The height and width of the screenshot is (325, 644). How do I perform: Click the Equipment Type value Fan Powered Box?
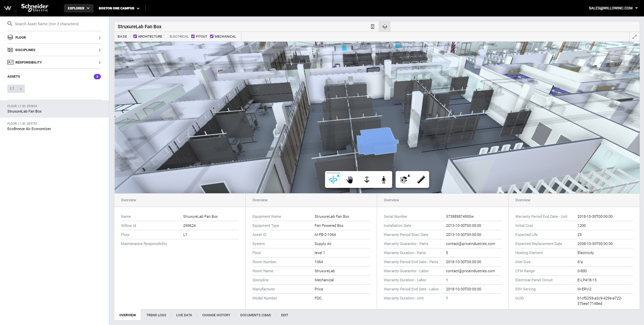[x=329, y=226]
